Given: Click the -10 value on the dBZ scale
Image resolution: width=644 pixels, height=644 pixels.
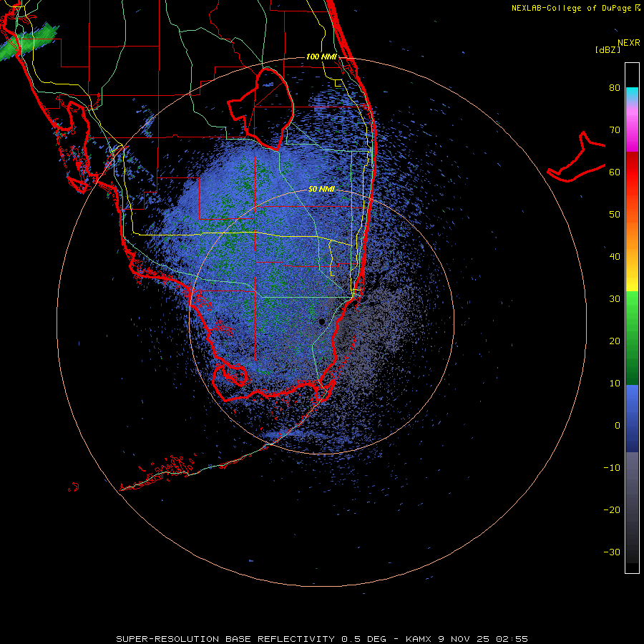Looking at the screenshot, I should click(612, 468).
